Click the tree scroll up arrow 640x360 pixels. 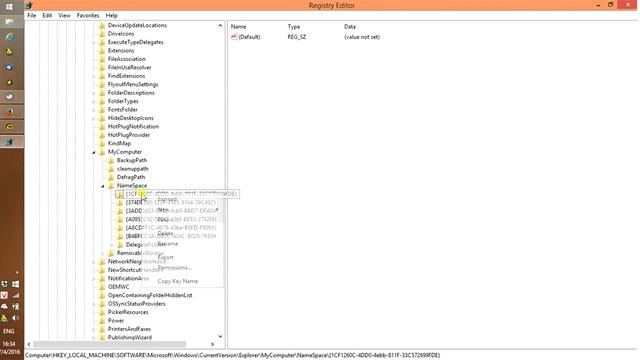[x=220, y=25]
